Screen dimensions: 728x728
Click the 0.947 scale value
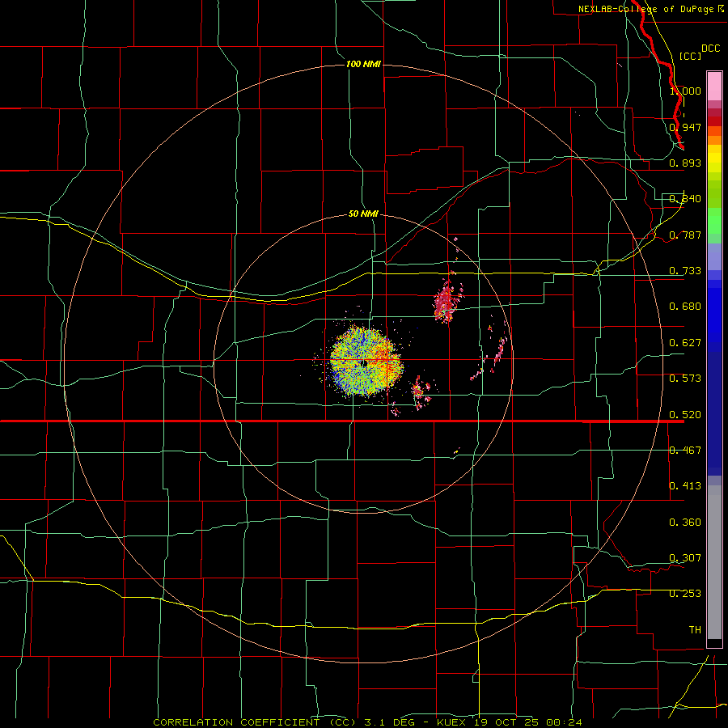(x=685, y=127)
